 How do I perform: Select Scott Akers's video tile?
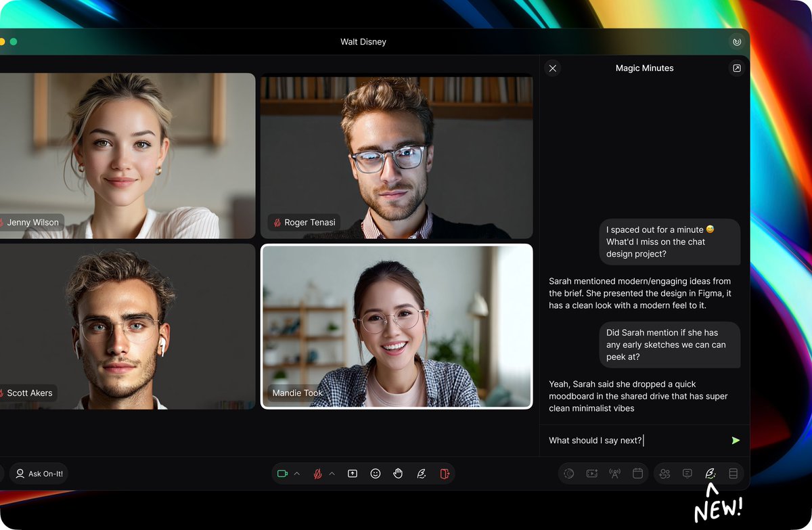pos(127,326)
